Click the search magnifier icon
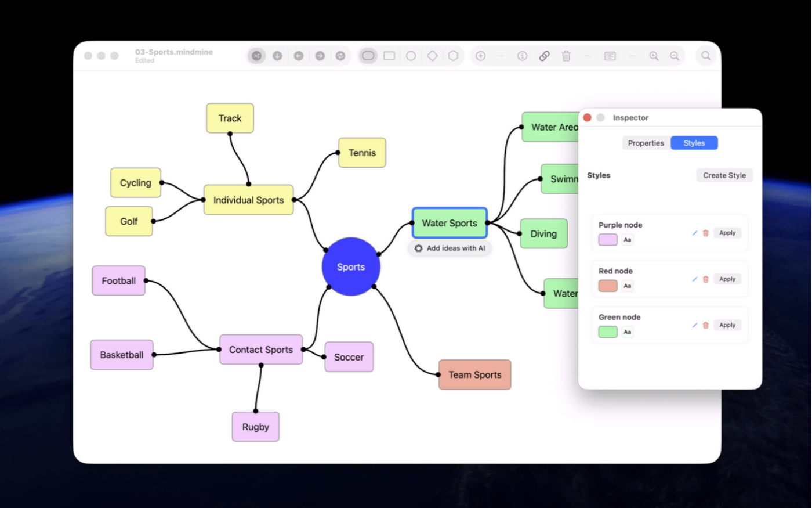Screen dimensions: 812x508 706,56
